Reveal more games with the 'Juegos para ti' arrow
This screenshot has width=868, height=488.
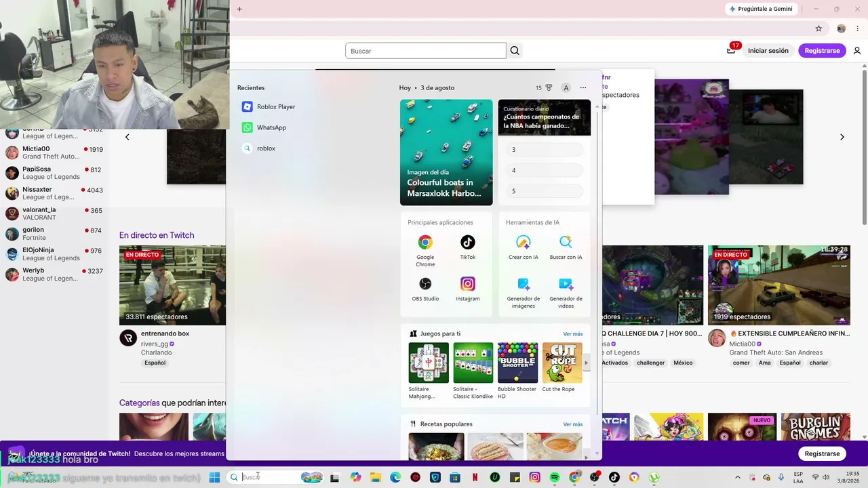587,363
